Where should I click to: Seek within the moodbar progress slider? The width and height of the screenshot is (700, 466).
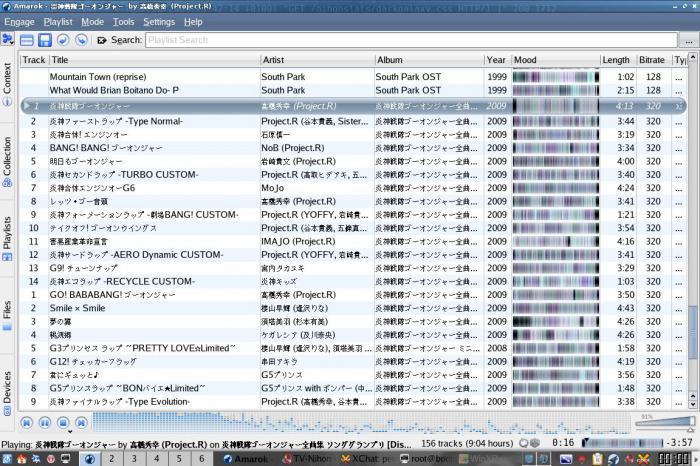623,443
